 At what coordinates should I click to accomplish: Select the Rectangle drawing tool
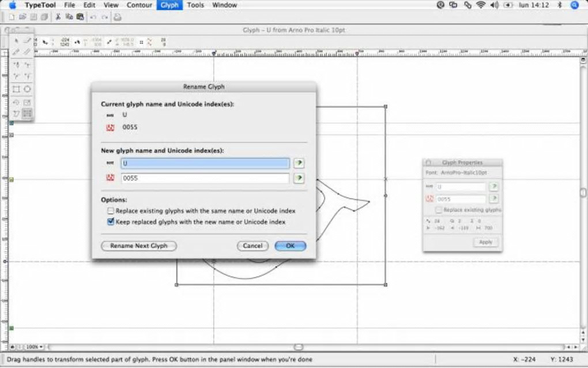click(x=16, y=89)
